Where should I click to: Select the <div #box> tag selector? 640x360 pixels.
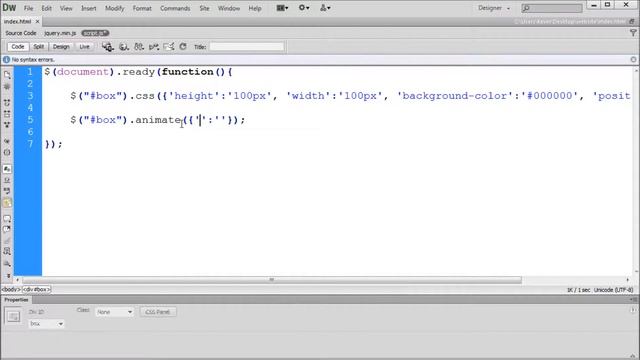[x=36, y=289]
